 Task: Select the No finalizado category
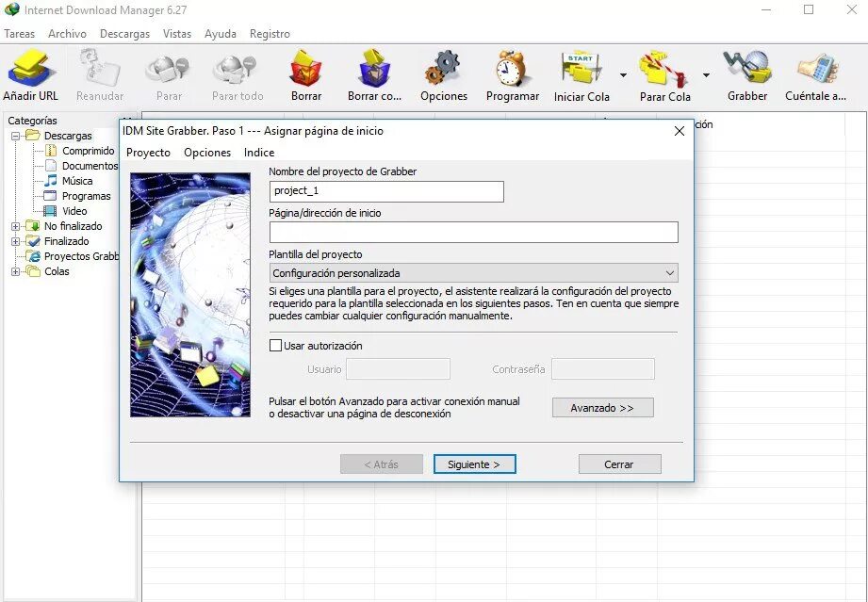[73, 226]
